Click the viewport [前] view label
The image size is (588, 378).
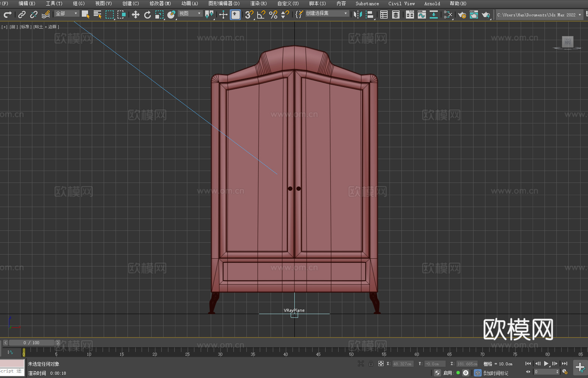[14, 27]
